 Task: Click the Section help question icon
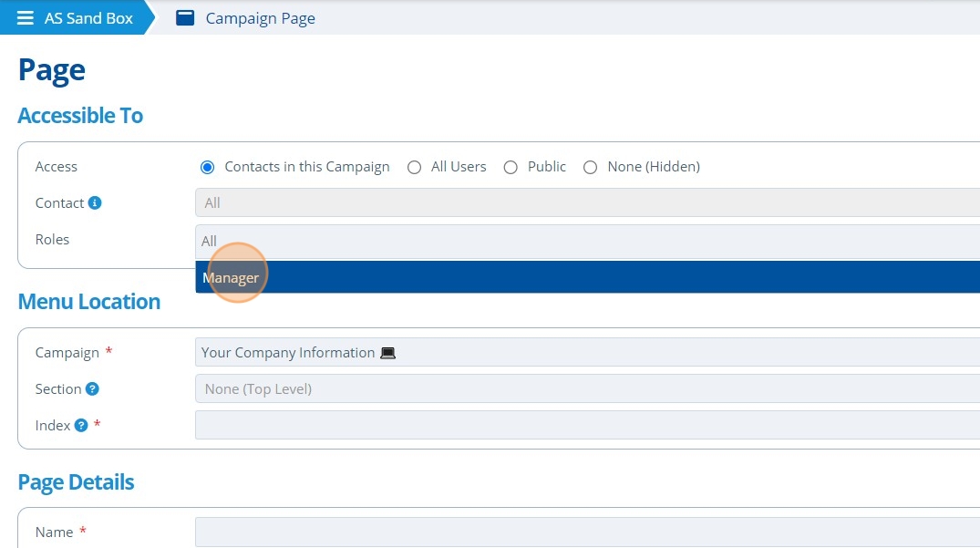[92, 388]
